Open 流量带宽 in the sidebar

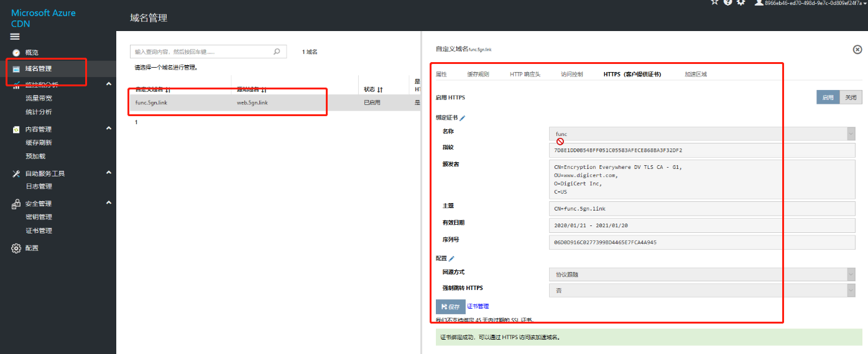tap(39, 98)
